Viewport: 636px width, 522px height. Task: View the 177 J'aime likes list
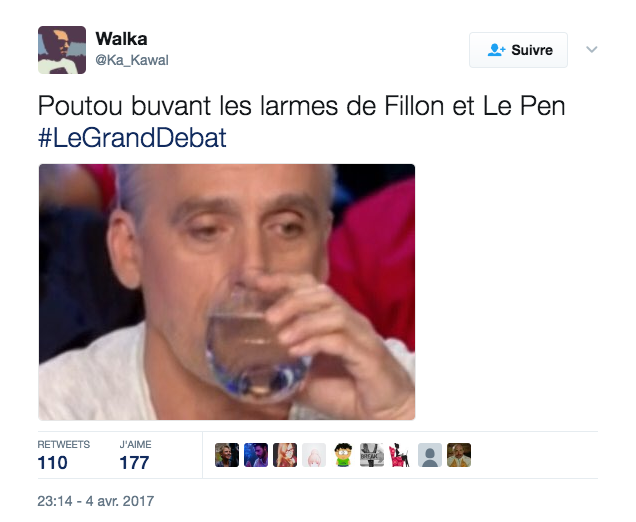pos(135,456)
